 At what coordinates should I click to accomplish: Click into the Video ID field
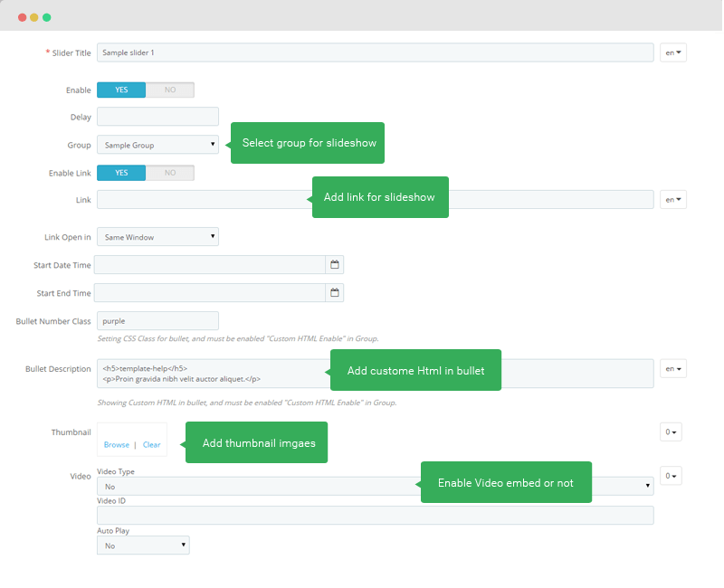(376, 516)
